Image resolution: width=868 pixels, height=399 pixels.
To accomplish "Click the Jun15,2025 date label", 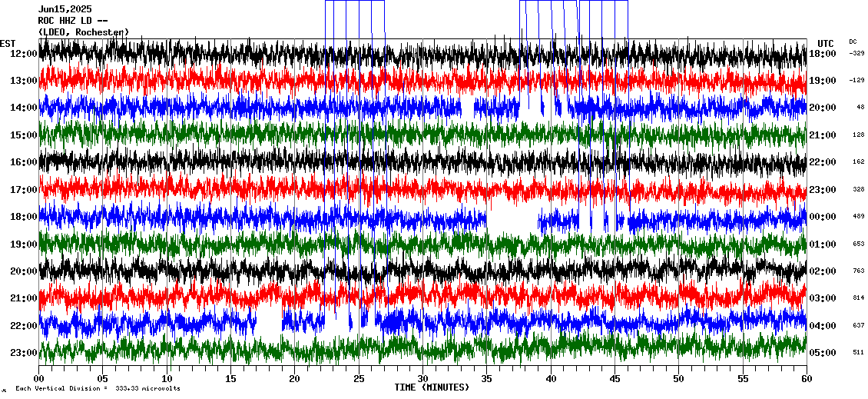I will tap(65, 9).
